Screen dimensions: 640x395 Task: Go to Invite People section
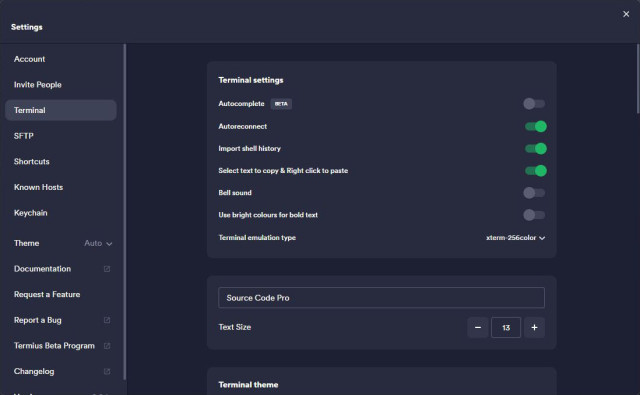pyautogui.click(x=61, y=84)
